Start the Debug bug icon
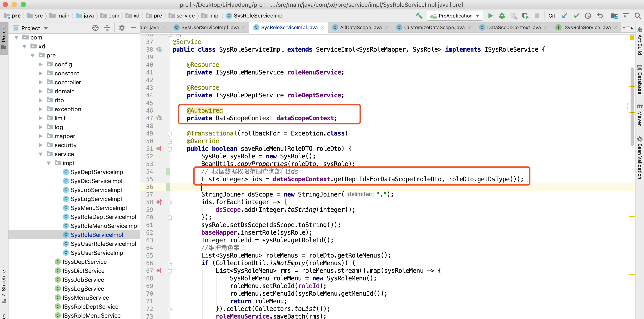The height and width of the screenshot is (319, 644). pyautogui.click(x=502, y=16)
